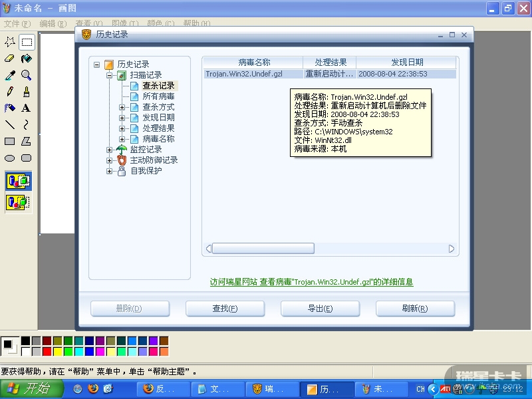This screenshot has width=532, height=399.
Task: Minimize the 历史记录 dialog window
Action: tap(440, 35)
